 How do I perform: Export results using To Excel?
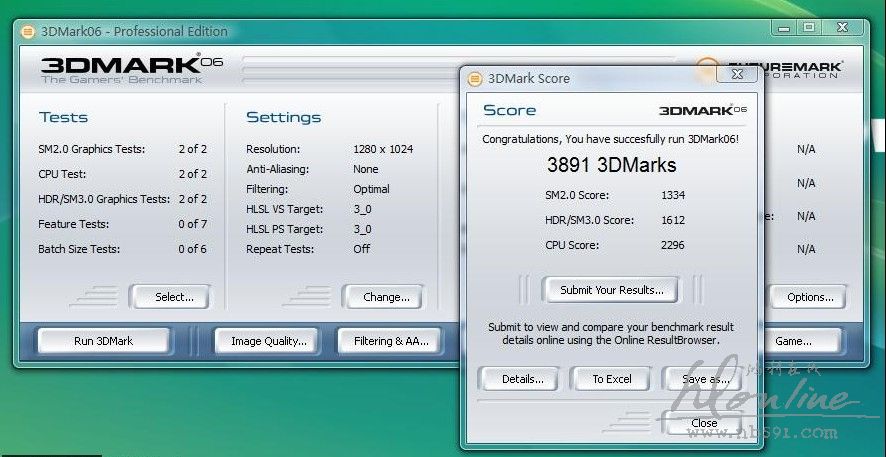(x=611, y=379)
